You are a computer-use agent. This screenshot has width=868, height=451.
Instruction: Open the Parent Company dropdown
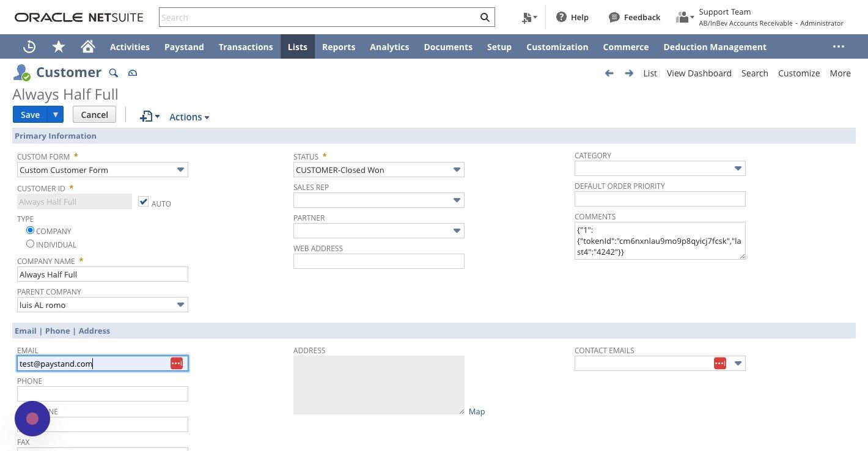click(180, 305)
